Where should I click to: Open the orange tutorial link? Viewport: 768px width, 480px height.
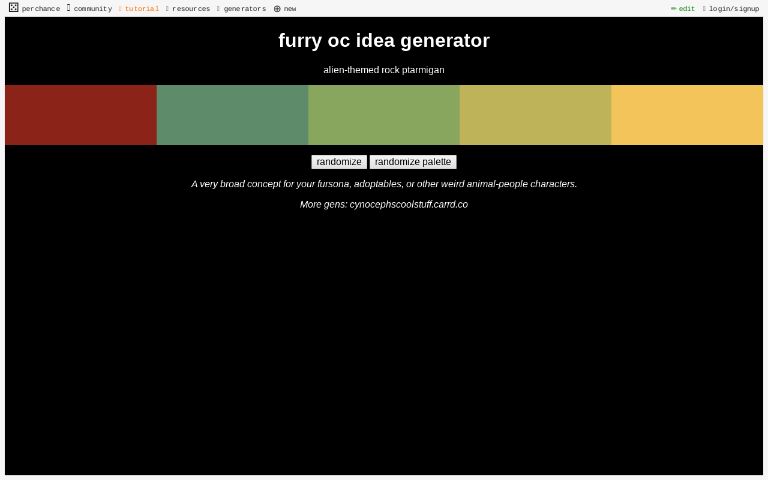[x=141, y=9]
